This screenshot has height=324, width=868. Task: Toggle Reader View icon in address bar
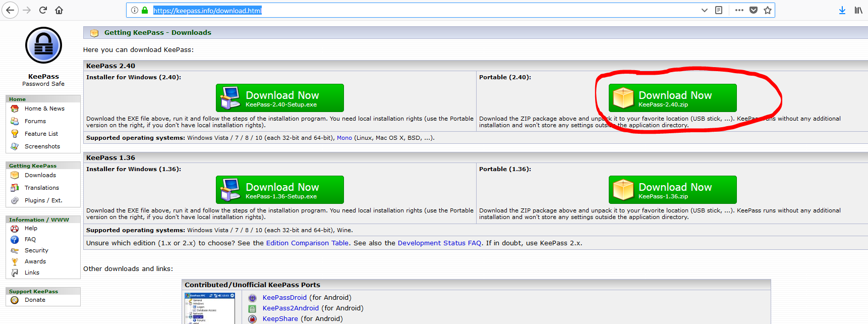pos(719,10)
